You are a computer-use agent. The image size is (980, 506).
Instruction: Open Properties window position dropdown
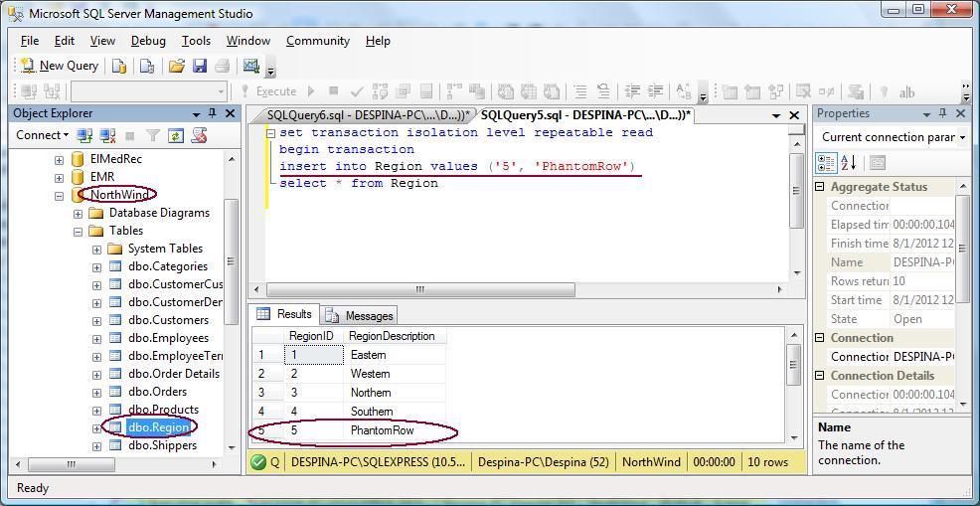[927, 114]
